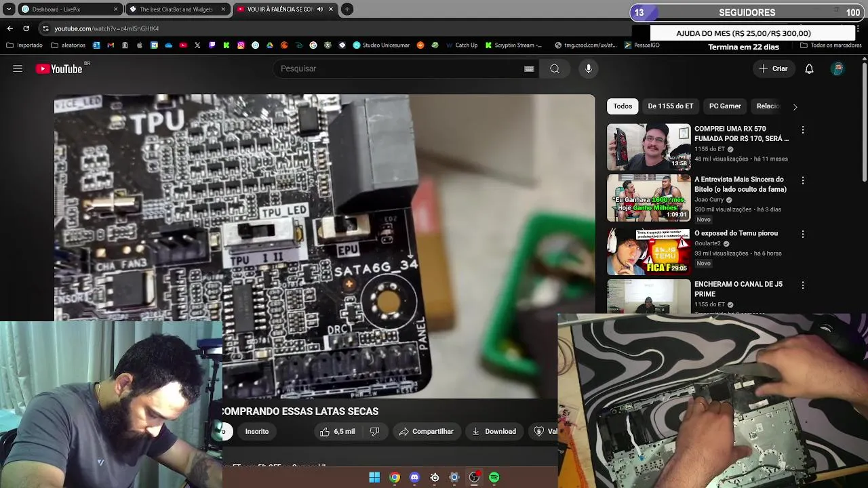View site information icon in address bar
Image resolution: width=868 pixels, height=488 pixels.
click(45, 28)
